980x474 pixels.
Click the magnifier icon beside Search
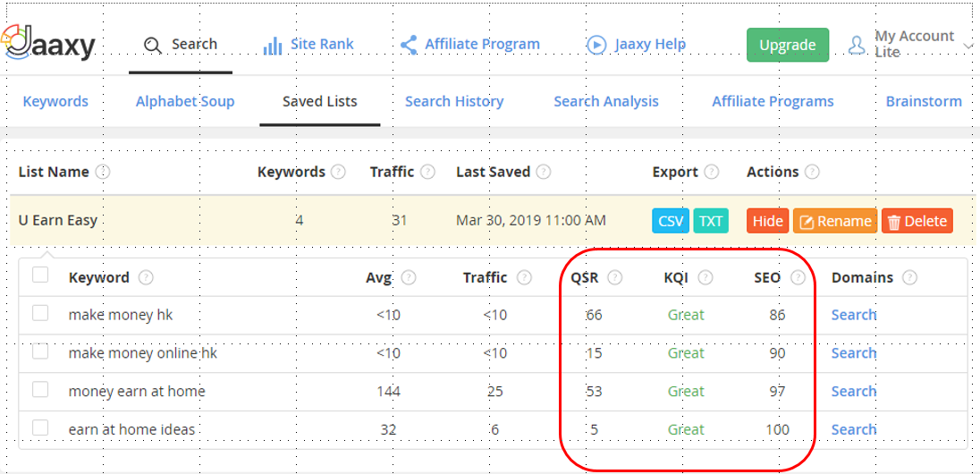coord(152,45)
